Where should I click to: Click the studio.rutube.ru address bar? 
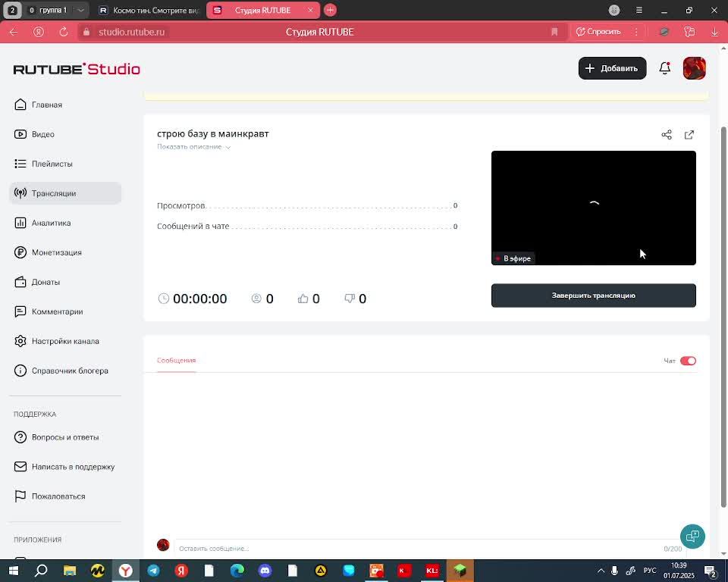tap(131, 32)
